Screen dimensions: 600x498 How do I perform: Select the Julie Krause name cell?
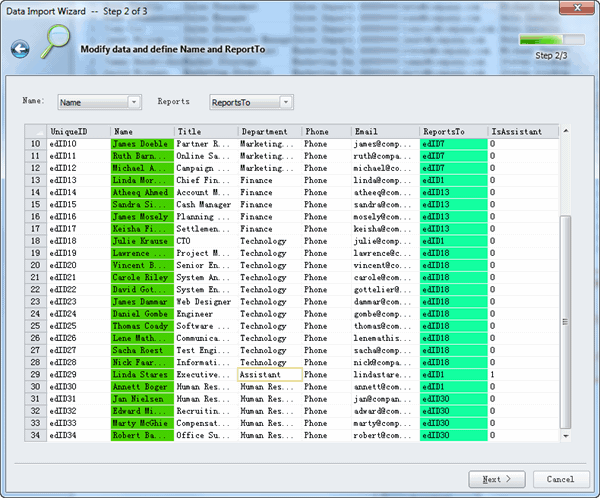(x=142, y=241)
